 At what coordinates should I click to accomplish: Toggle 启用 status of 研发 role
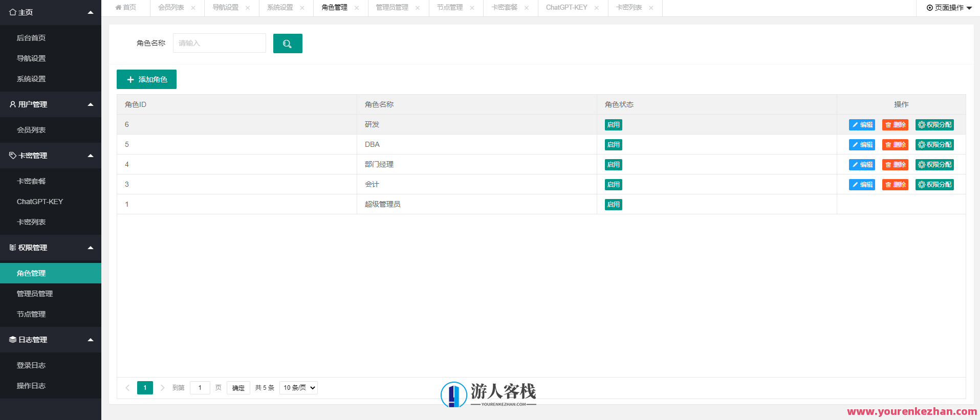click(x=614, y=125)
